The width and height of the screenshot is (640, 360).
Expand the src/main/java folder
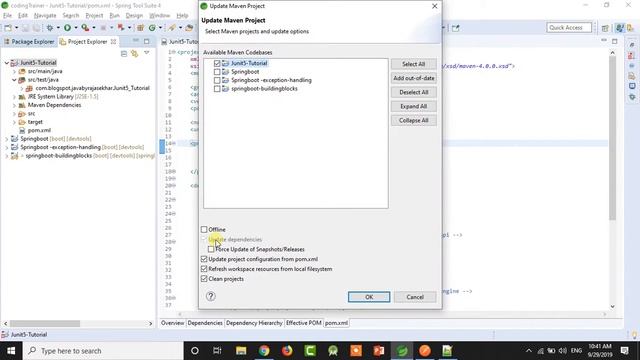[x=14, y=71]
